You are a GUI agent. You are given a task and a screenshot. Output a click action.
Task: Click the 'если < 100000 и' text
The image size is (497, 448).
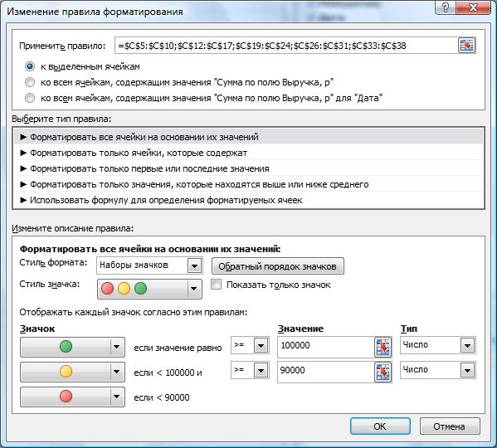point(168,373)
